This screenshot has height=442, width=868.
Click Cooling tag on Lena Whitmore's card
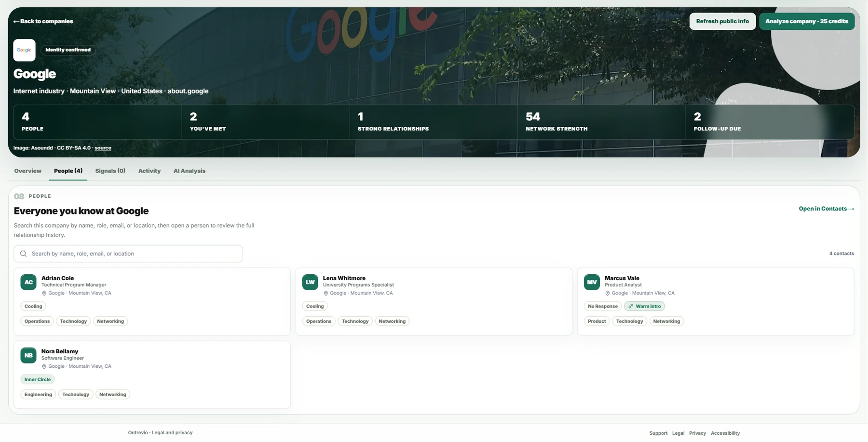click(315, 306)
